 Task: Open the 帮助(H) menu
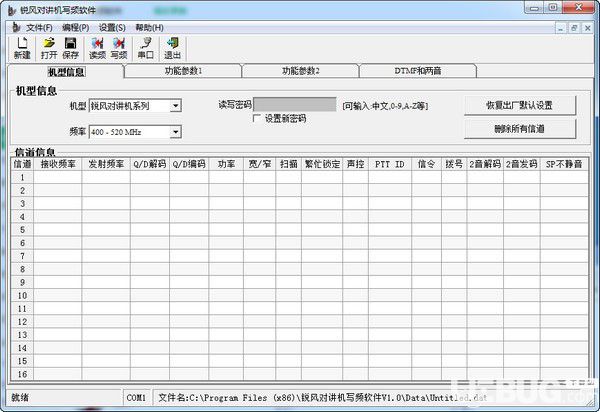tap(149, 28)
